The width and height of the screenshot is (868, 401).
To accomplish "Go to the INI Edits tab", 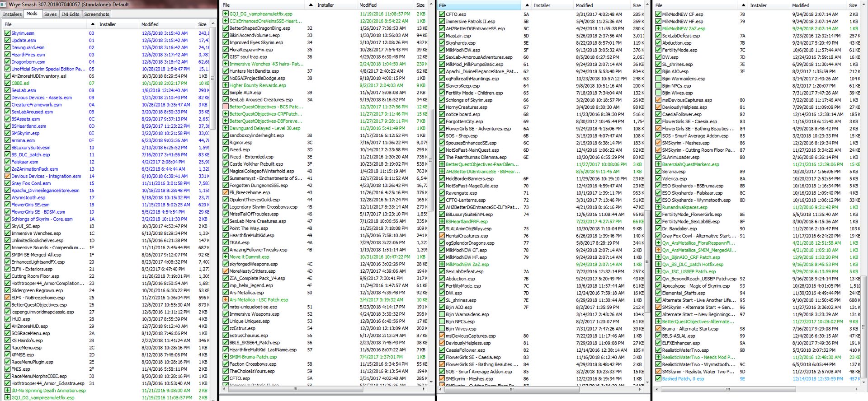I will [71, 14].
